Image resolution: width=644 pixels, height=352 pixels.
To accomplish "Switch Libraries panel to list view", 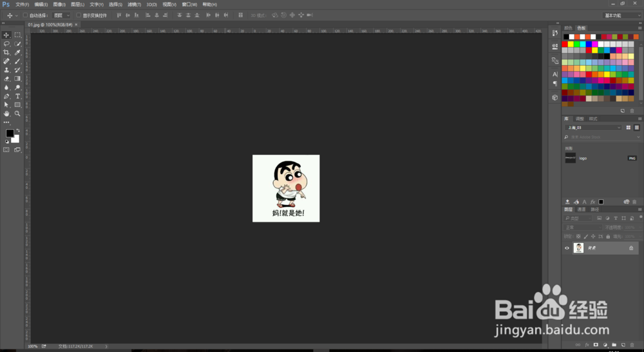I will pyautogui.click(x=637, y=128).
